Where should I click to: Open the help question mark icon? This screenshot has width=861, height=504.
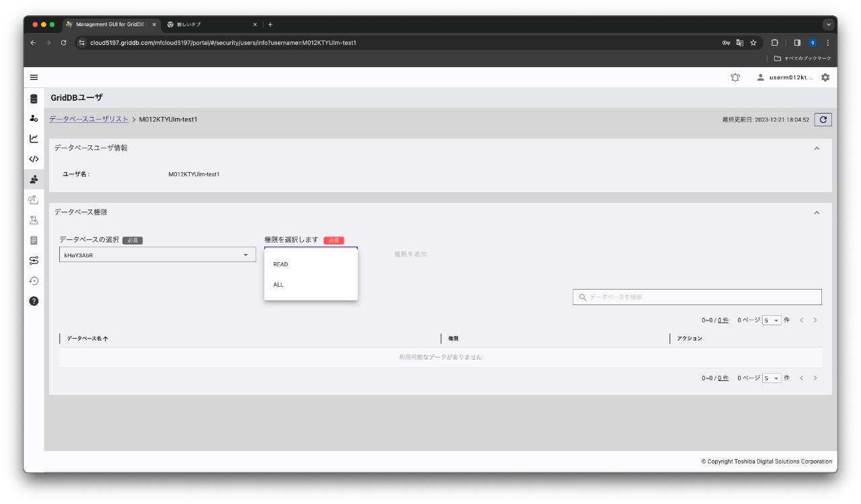click(x=34, y=301)
